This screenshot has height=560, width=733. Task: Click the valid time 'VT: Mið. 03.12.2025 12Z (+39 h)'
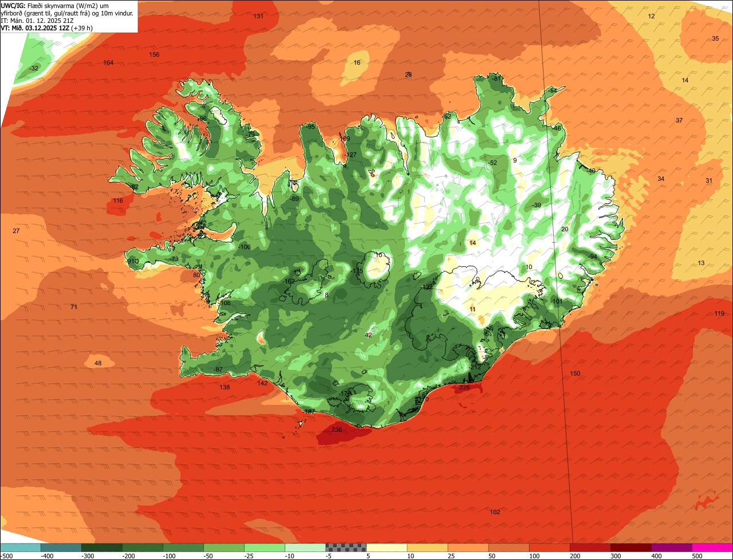click(47, 27)
